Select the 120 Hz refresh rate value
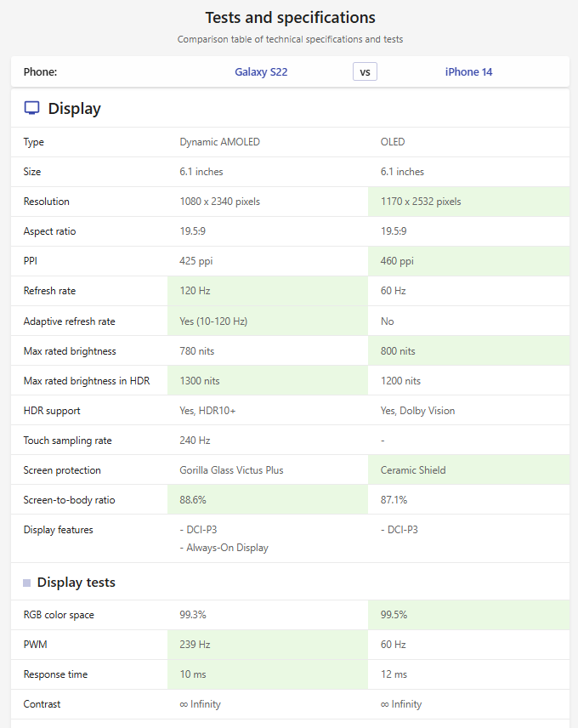The image size is (578, 728). point(195,291)
